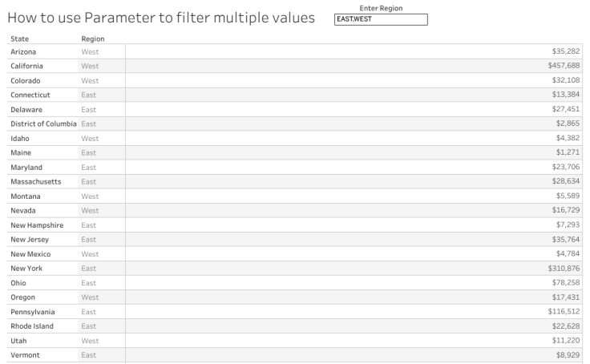Click the New York state label

(x=26, y=269)
